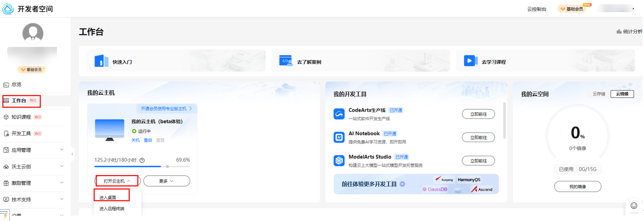Screen dimensions: 644x221
Task: Click the usage hours progress bar
Action: click(142, 167)
